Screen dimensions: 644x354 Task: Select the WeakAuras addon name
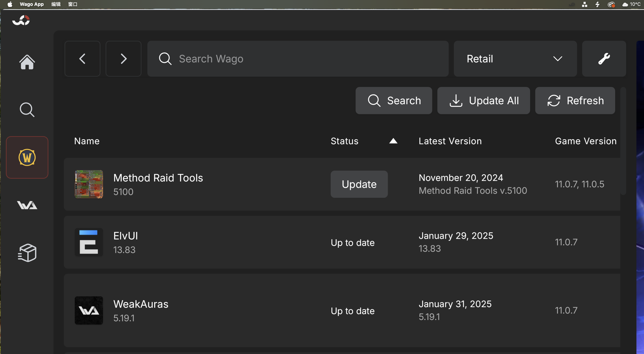(141, 304)
